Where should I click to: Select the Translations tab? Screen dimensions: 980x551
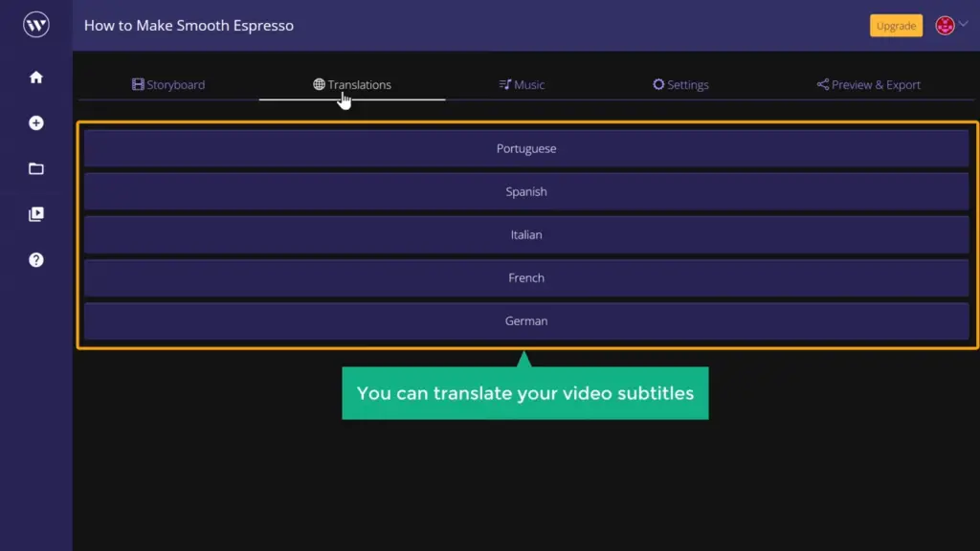352,84
